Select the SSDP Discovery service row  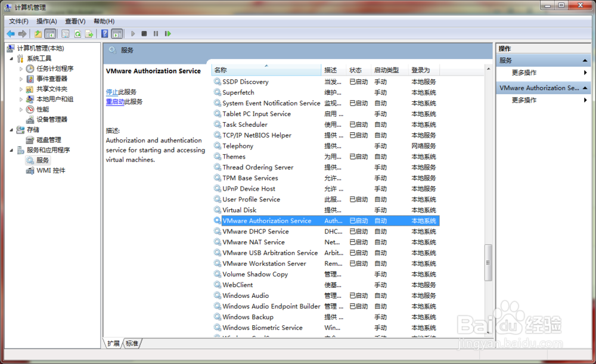(x=326, y=82)
